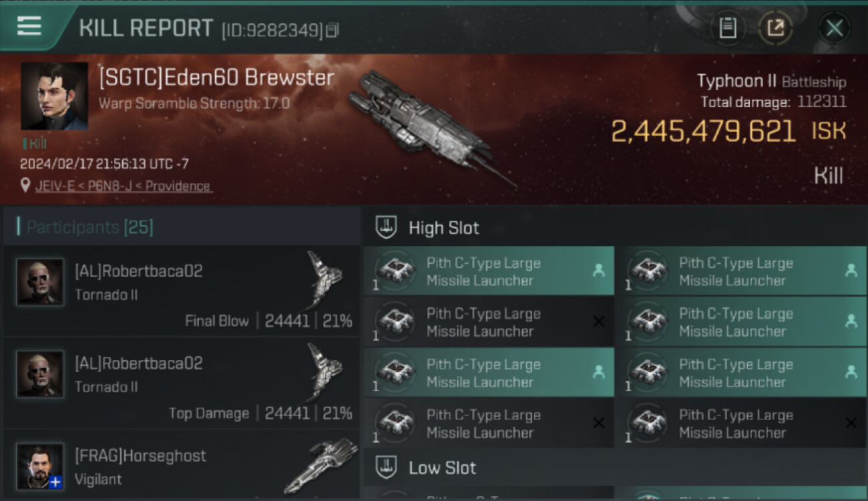This screenshot has height=501, width=868.
Task: Click the Tornado II ship icon for Final Blow
Action: tap(325, 280)
